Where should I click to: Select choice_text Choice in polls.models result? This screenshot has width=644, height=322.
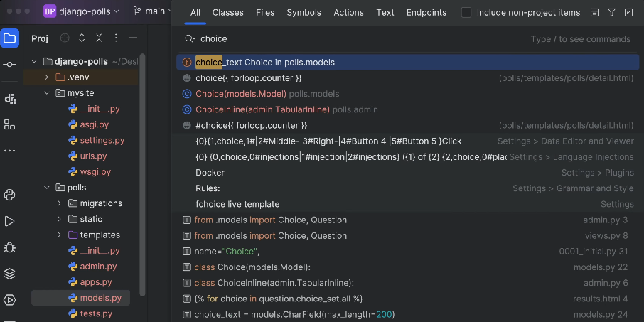pyautogui.click(x=408, y=63)
